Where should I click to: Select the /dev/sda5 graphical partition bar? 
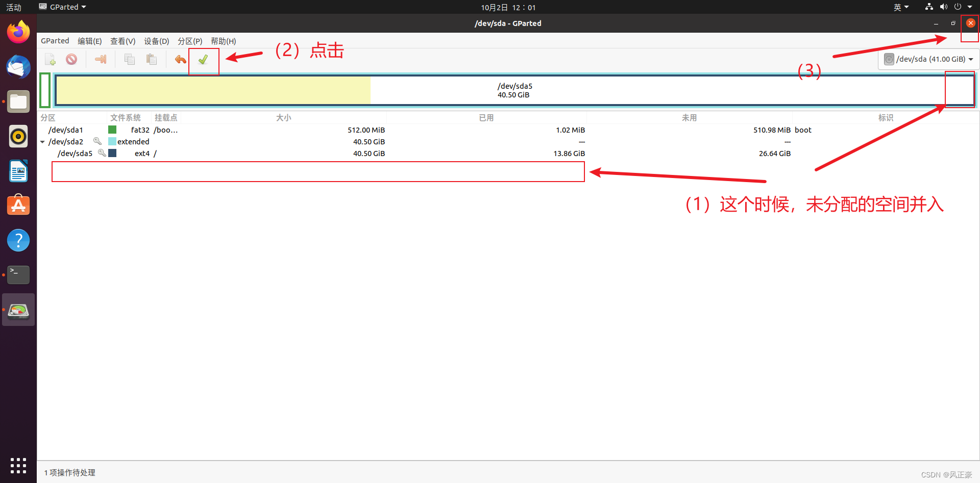click(x=515, y=90)
